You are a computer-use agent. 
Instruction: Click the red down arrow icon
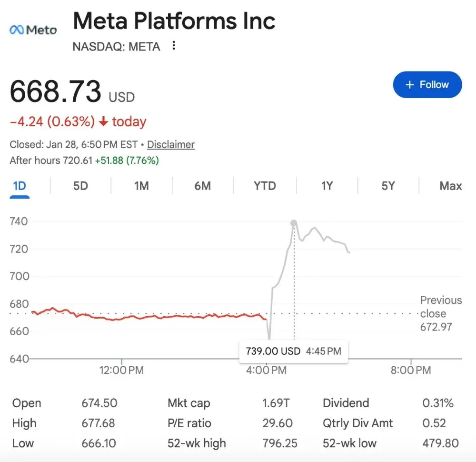click(x=103, y=122)
